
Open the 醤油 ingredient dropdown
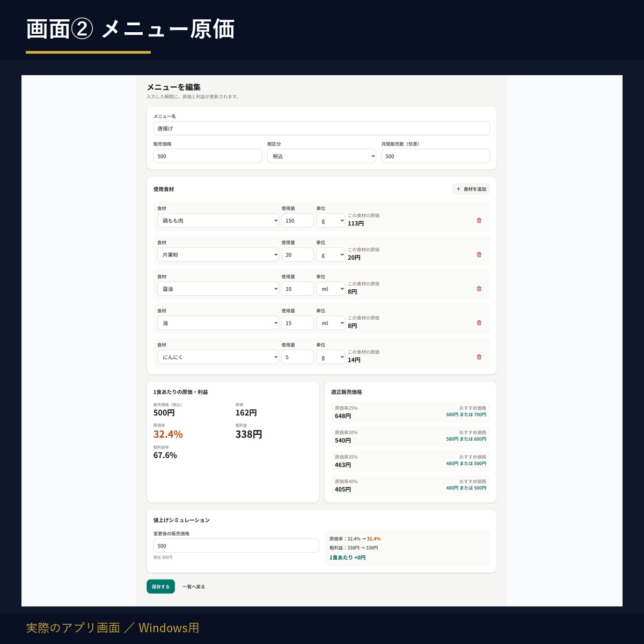pos(218,289)
